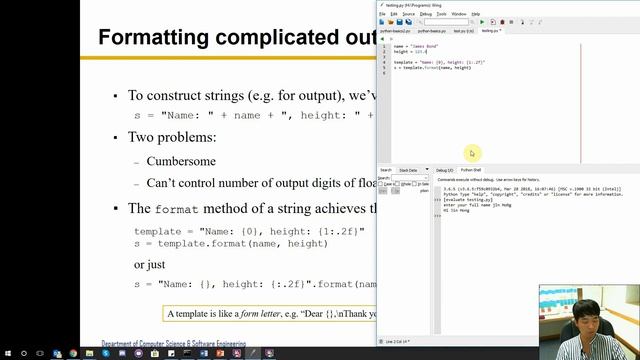Click the Previous search button
Viewport: 640px width, 360px height.
coord(383,191)
